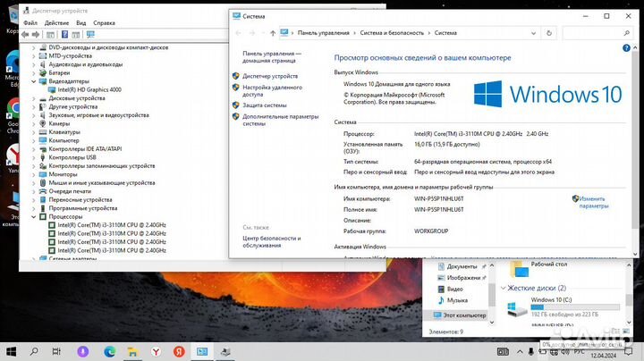Refresh the System window address bar
The height and width of the screenshot is (361, 644).
click(548, 33)
